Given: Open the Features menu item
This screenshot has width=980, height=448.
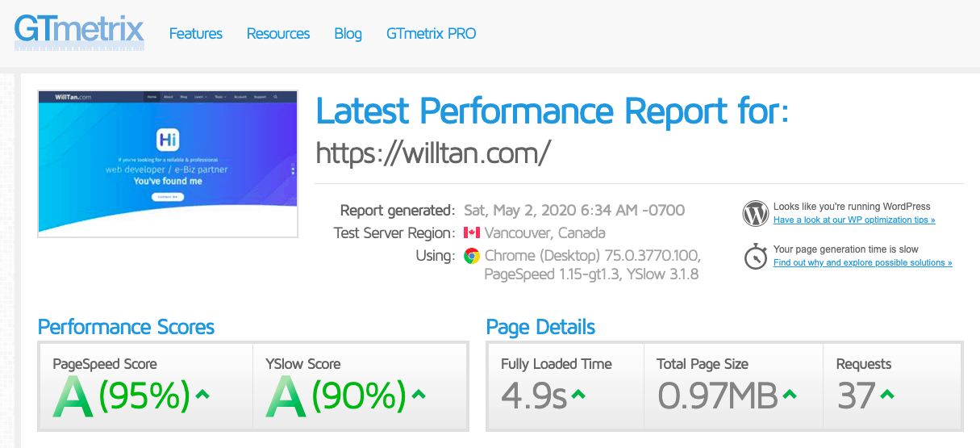Looking at the screenshot, I should [x=196, y=34].
